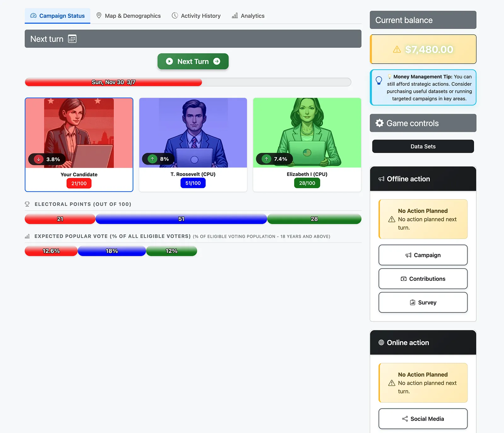This screenshot has width=504, height=433.
Task: Click the red 12.6% popular vote bar
Action: [51, 251]
